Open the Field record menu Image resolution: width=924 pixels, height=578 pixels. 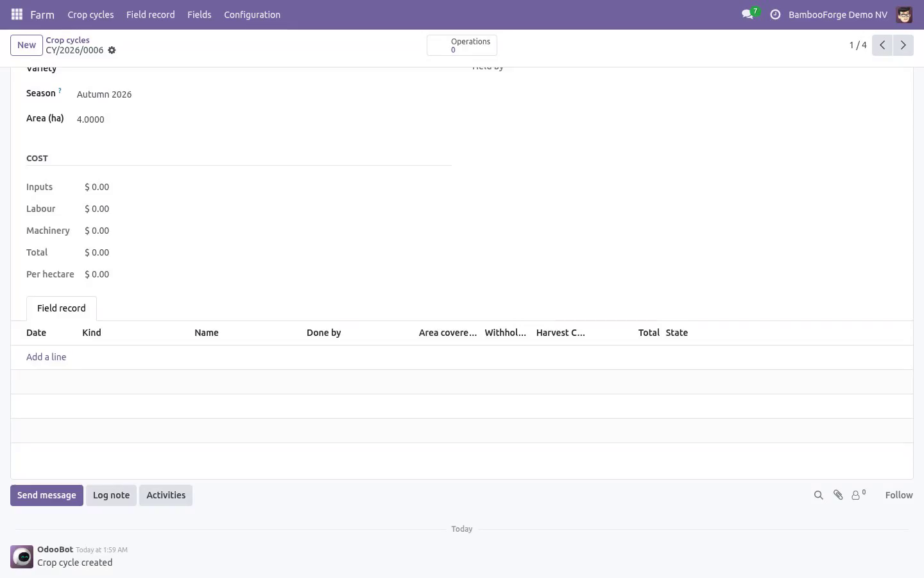coord(150,14)
